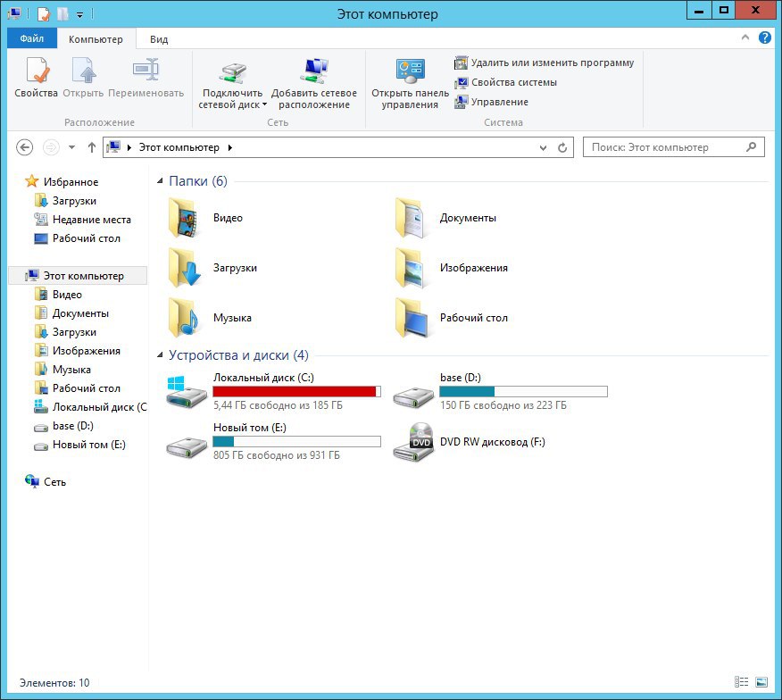Select Этот компьютер in the navigation pane
Image resolution: width=782 pixels, height=700 pixels.
pos(78,276)
